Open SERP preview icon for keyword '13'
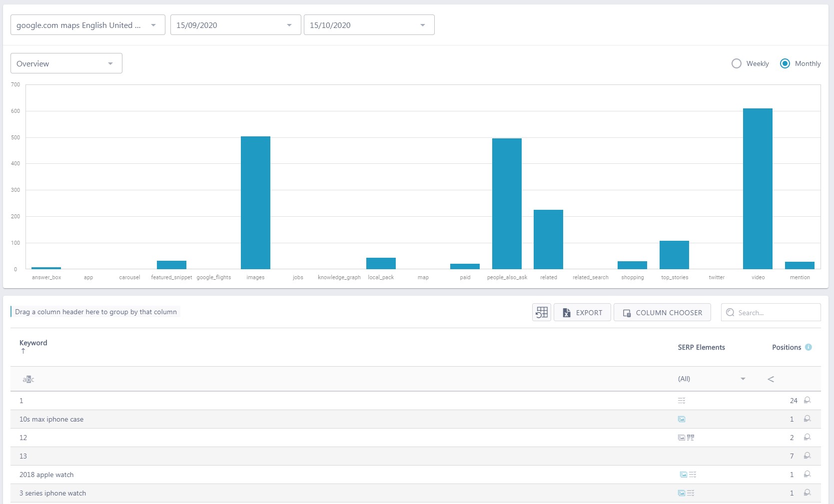Screen dimensions: 834x504 point(807,456)
